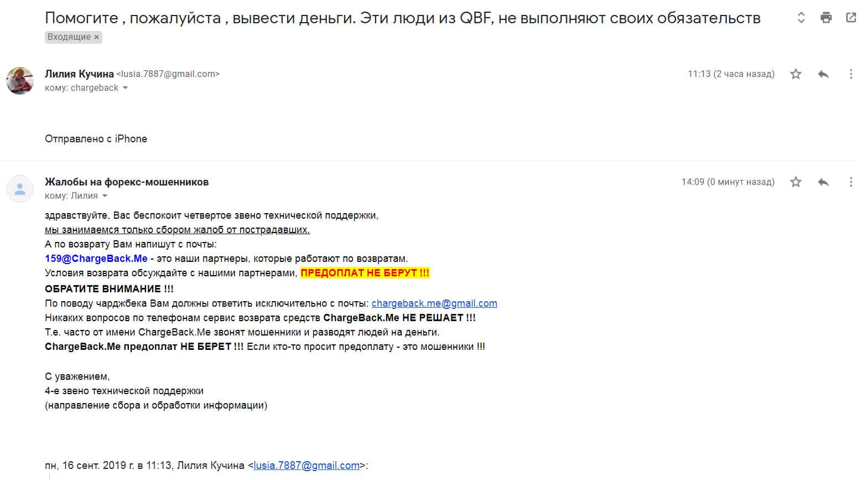Show details for recipient chargeback
This screenshot has height=480, width=868.
tap(125, 88)
